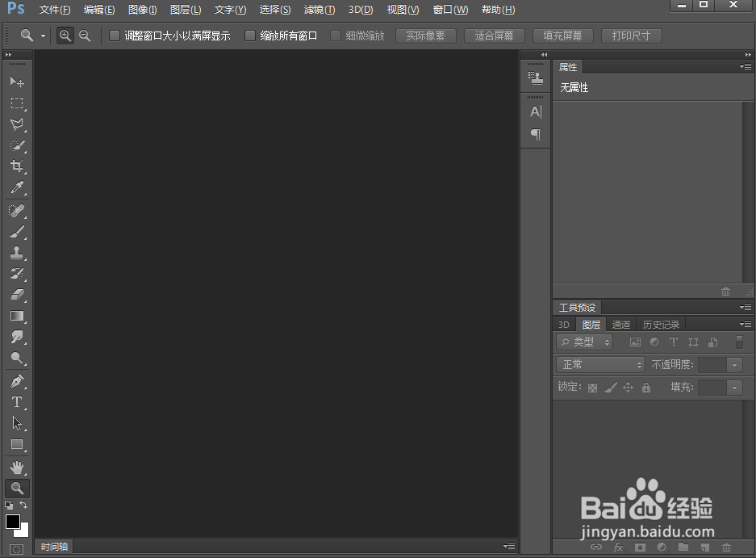Select the Brush tool
The height and width of the screenshot is (558, 756).
(x=17, y=232)
